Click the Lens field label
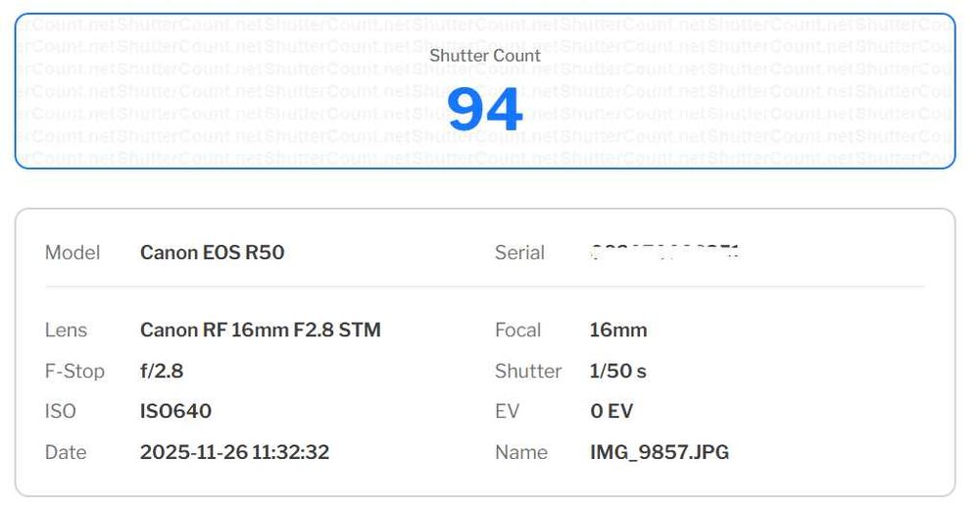This screenshot has width=980, height=507. 66,330
